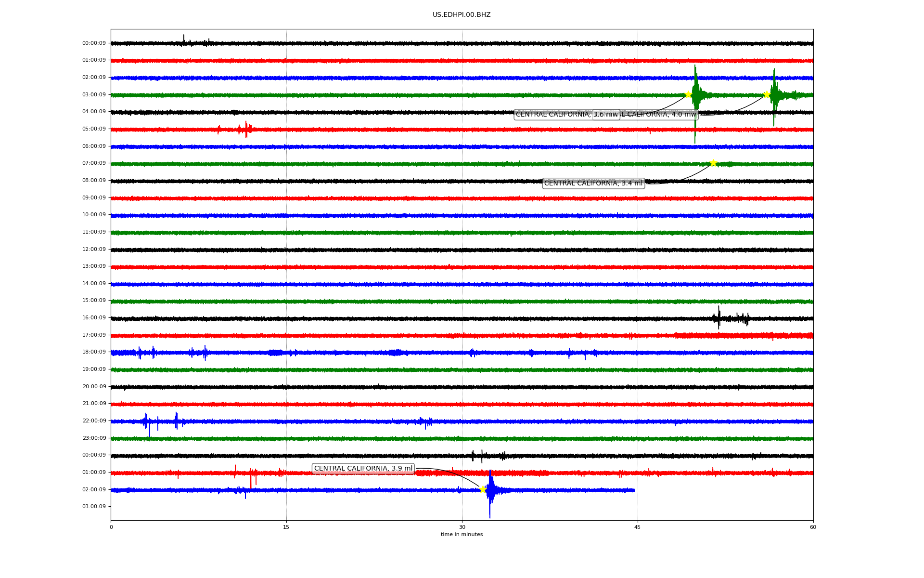Click the 30 tick on the time axis
This screenshot has width=924, height=578.
(x=462, y=527)
